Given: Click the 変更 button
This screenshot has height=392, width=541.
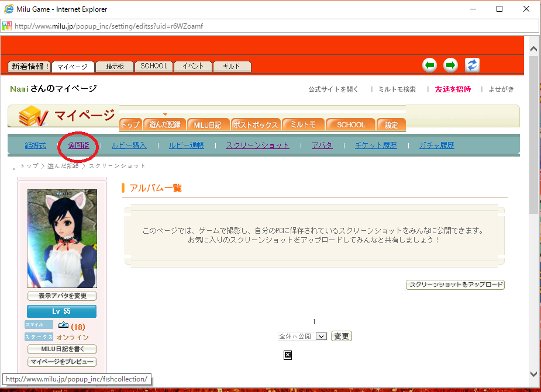Looking at the screenshot, I should [342, 337].
